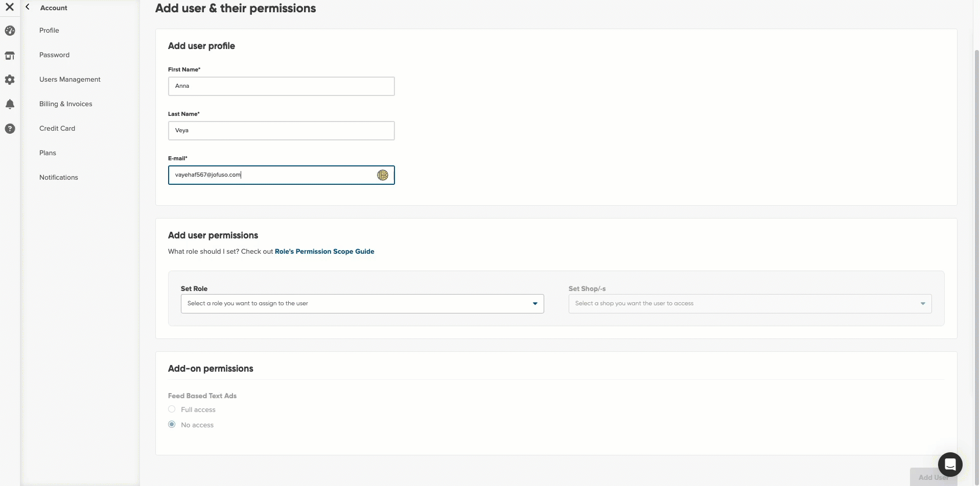The image size is (980, 486).
Task: Open the notifications bell icon in sidebar
Action: point(10,104)
